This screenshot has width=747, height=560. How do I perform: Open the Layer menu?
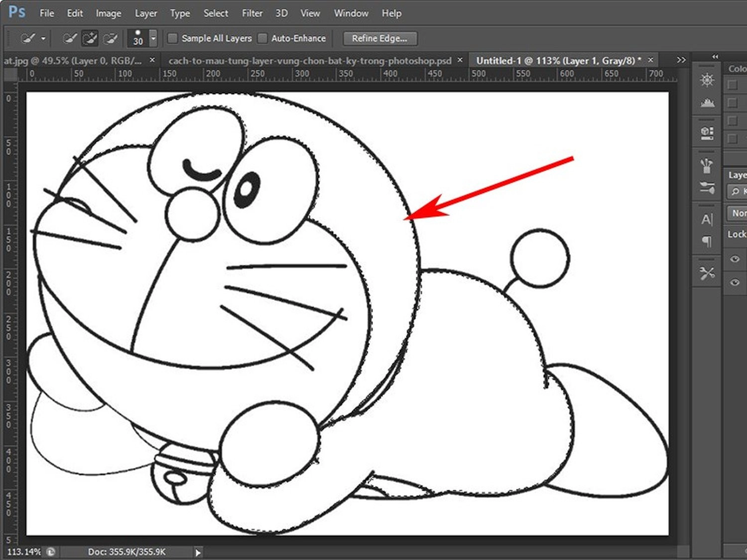click(145, 13)
